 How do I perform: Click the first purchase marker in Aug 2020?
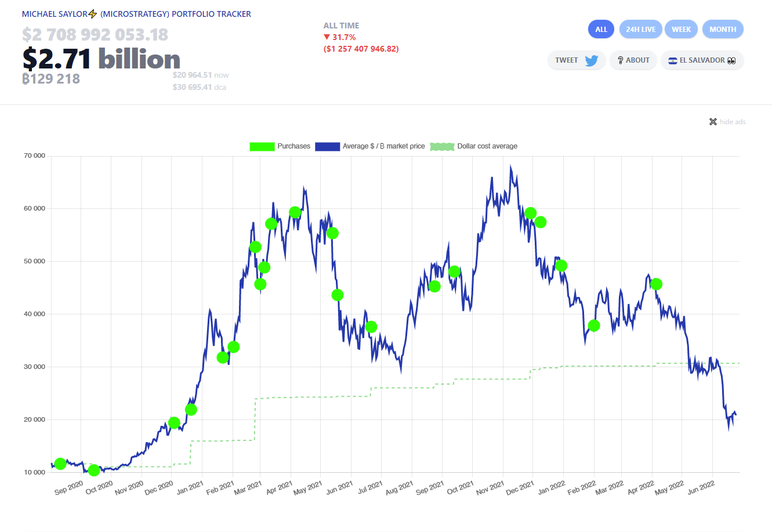(60, 464)
